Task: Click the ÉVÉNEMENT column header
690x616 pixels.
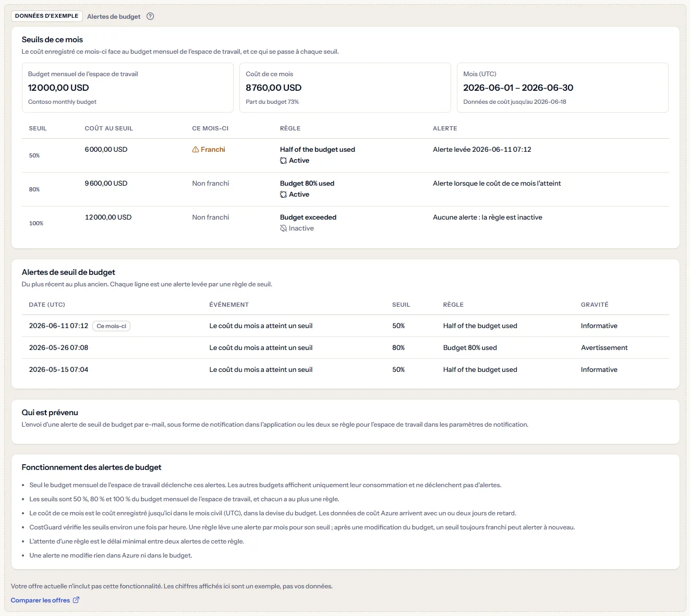Action: [229, 305]
